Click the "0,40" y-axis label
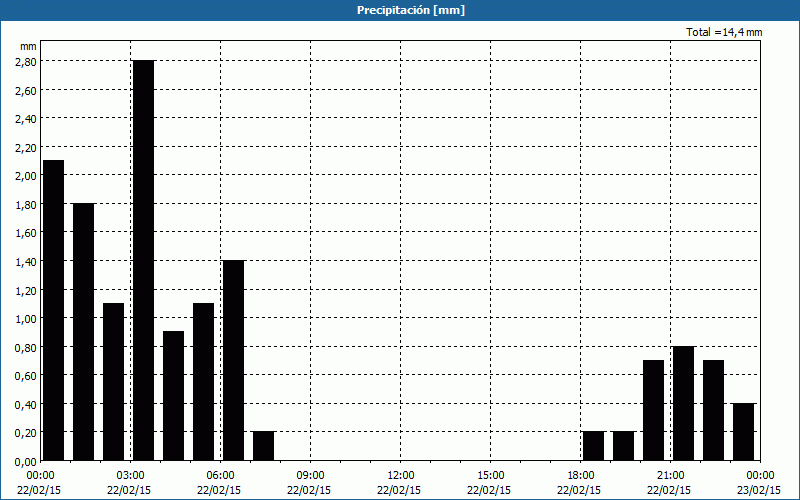800x500 pixels. [x=27, y=405]
